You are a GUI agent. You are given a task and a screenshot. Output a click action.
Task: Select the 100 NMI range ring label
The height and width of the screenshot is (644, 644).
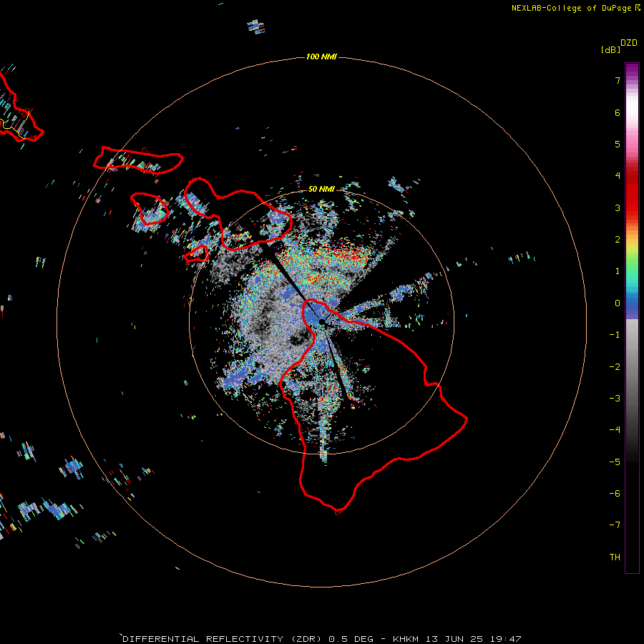coord(321,57)
